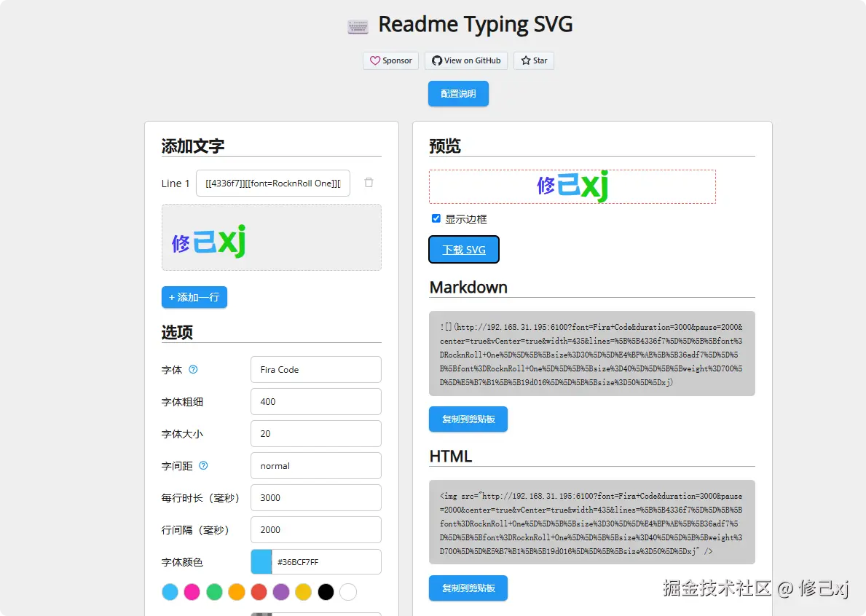This screenshot has height=616, width=866.
Task: Edit font size field showing 20
Action: [316, 433]
